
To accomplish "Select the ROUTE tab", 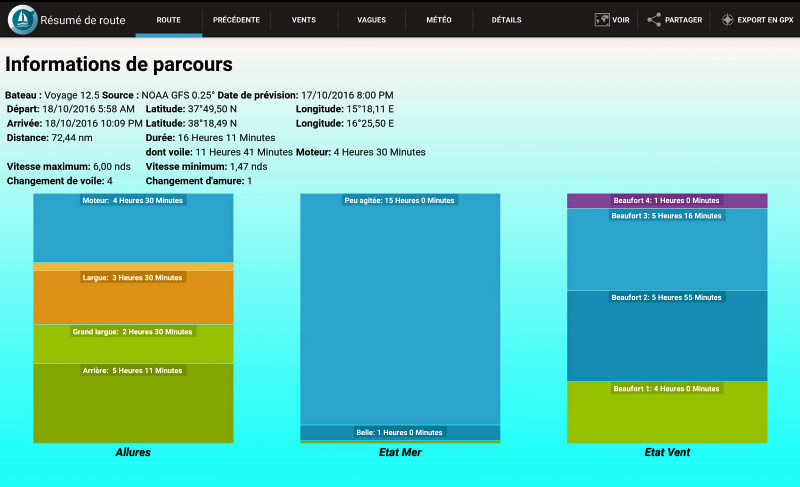I will coord(168,20).
